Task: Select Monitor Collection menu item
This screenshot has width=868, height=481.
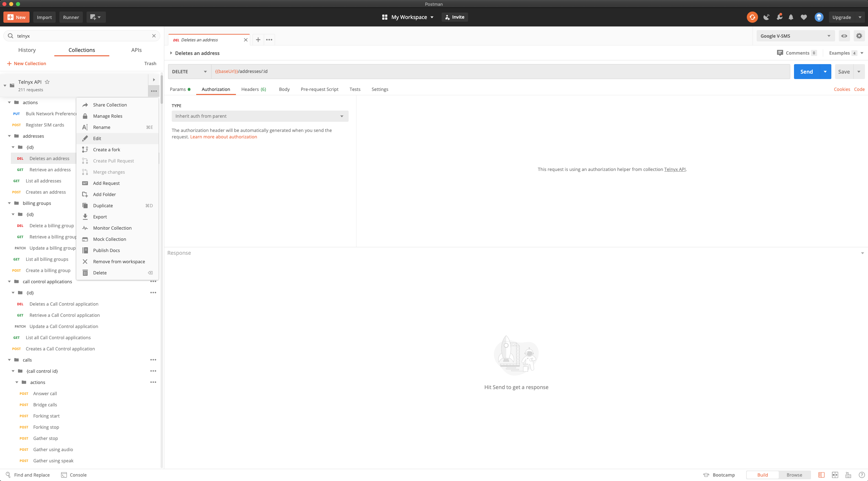Action: point(117,228)
